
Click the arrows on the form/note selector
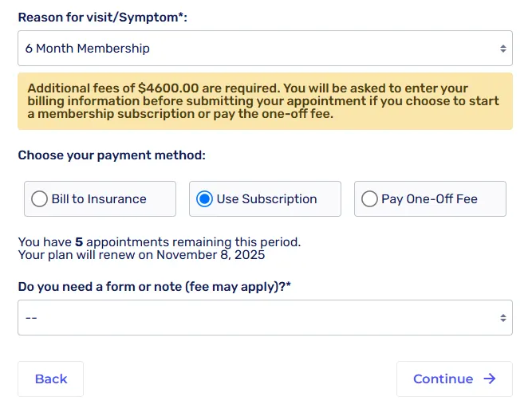pos(502,318)
